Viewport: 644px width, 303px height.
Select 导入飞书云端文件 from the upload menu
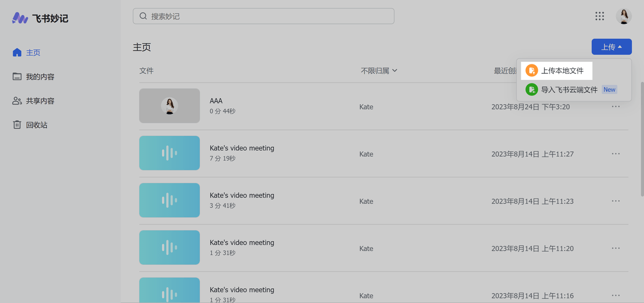click(x=569, y=90)
